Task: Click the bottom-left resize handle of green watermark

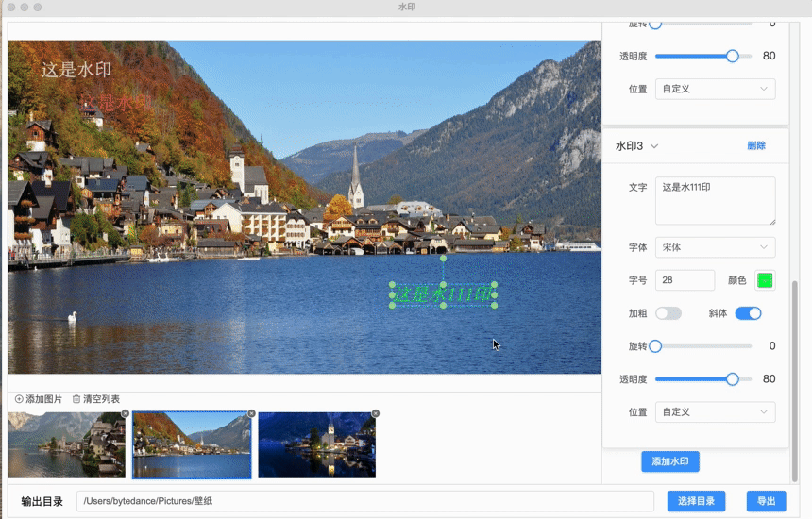Action: coord(392,306)
